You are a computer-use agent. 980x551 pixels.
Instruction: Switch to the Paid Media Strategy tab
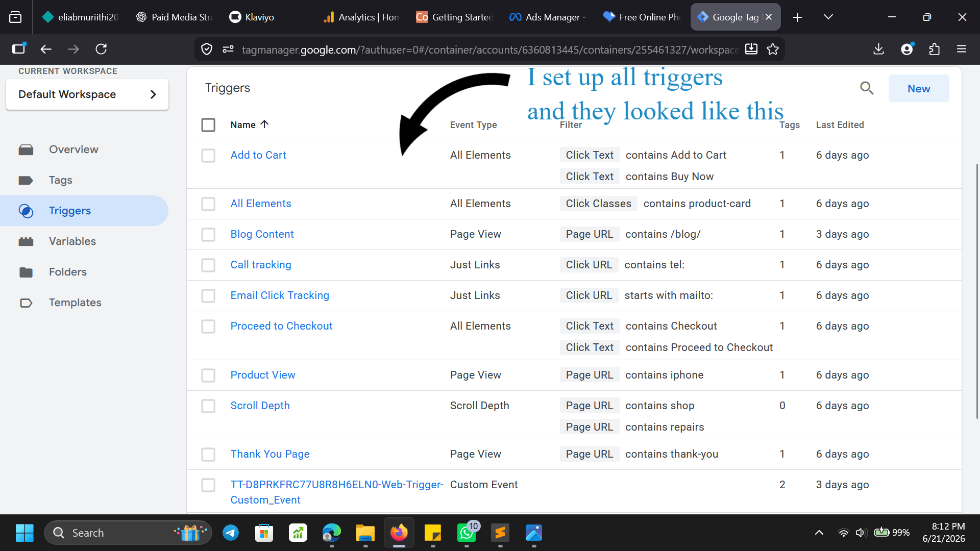pyautogui.click(x=175, y=17)
